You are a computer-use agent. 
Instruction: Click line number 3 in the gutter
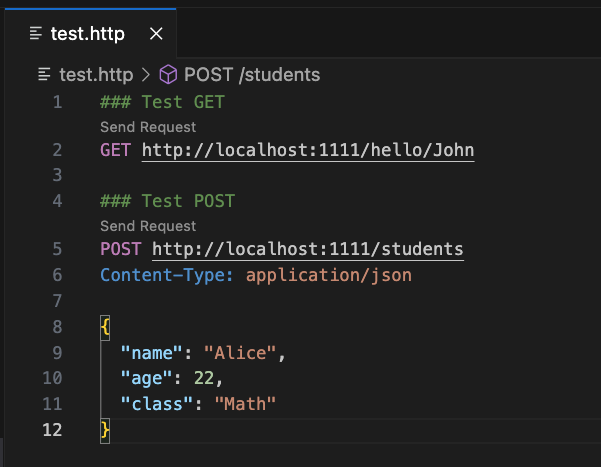(x=57, y=175)
